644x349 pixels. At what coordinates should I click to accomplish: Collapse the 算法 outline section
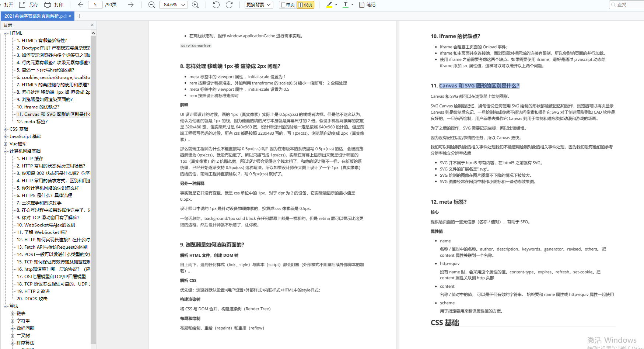click(6, 306)
